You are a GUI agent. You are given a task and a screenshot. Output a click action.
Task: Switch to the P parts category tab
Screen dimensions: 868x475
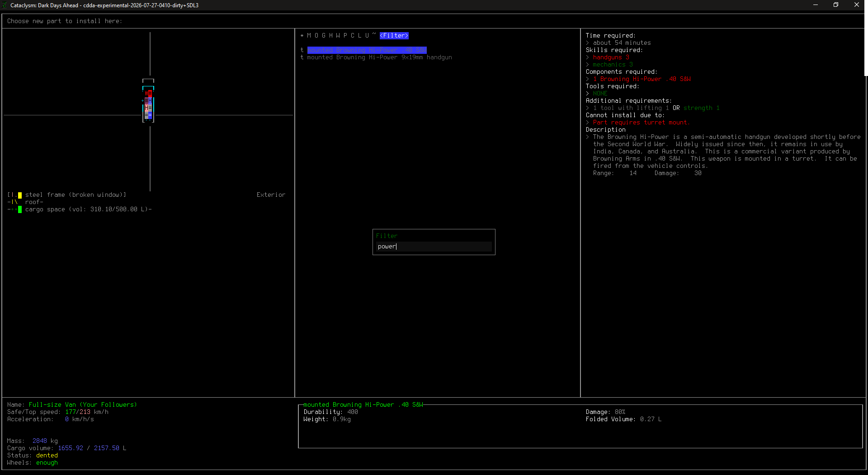[x=345, y=36]
